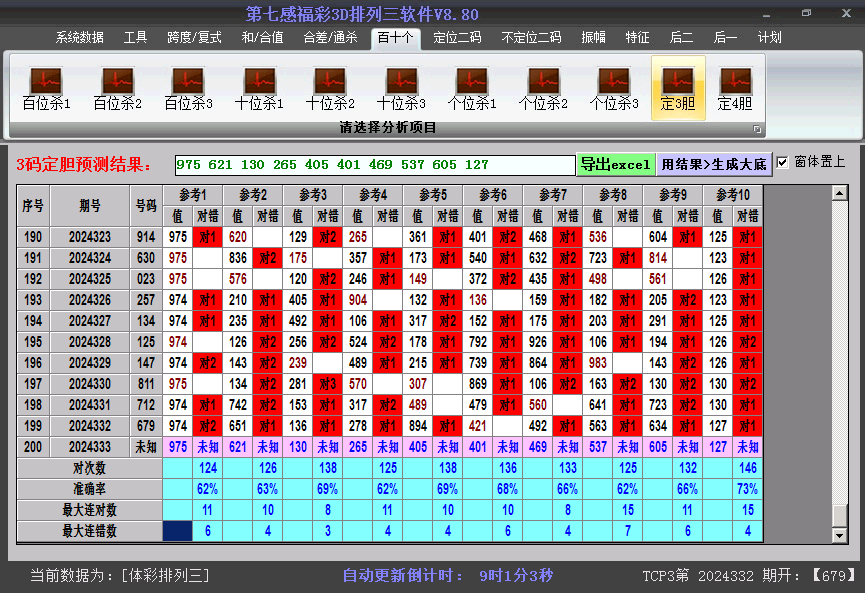Screen dimensions: 865x593
Task: Switch to the 定位二码 tab
Action: (x=457, y=38)
